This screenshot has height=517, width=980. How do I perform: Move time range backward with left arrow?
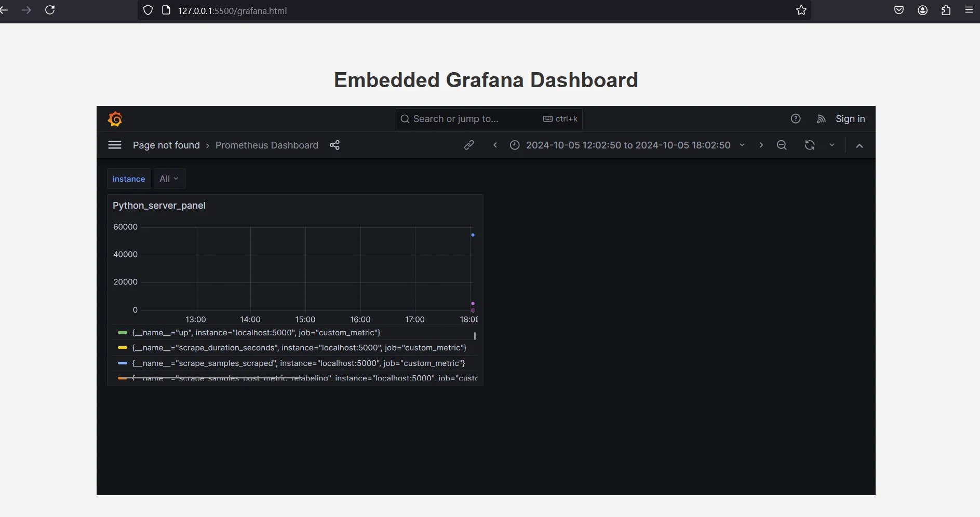tap(495, 145)
